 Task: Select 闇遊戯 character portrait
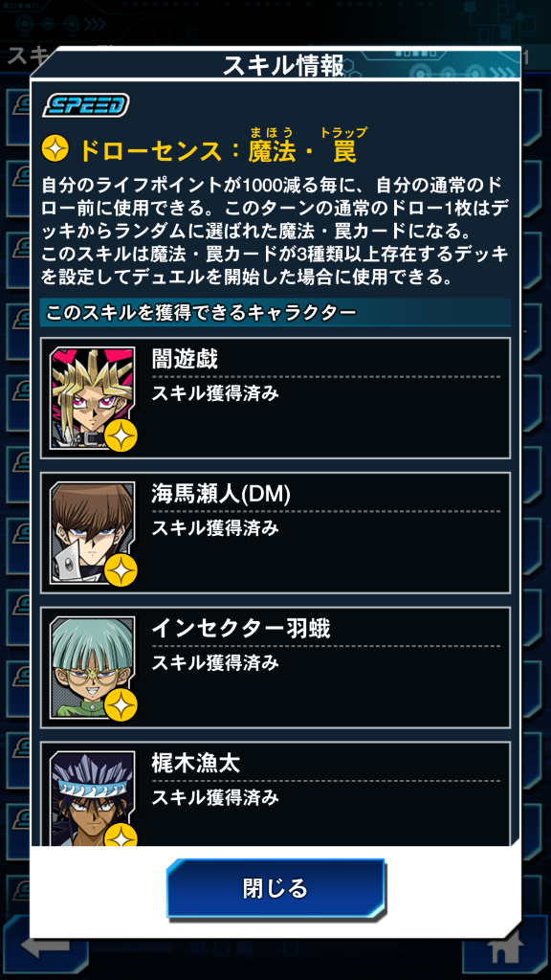(93, 397)
